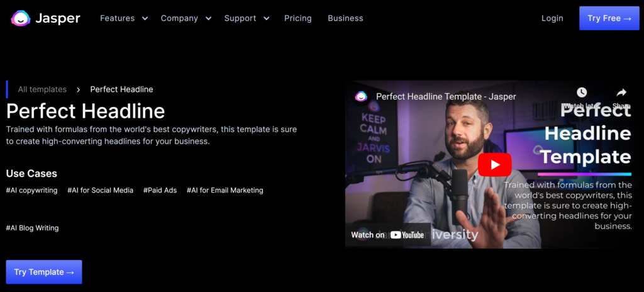Image resolution: width=644 pixels, height=292 pixels.
Task: Open the Features menu
Action: [118, 18]
